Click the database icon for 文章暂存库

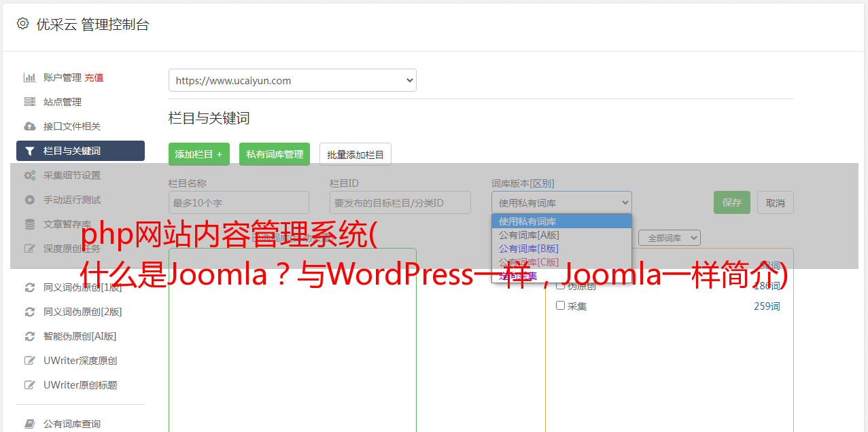coord(29,224)
